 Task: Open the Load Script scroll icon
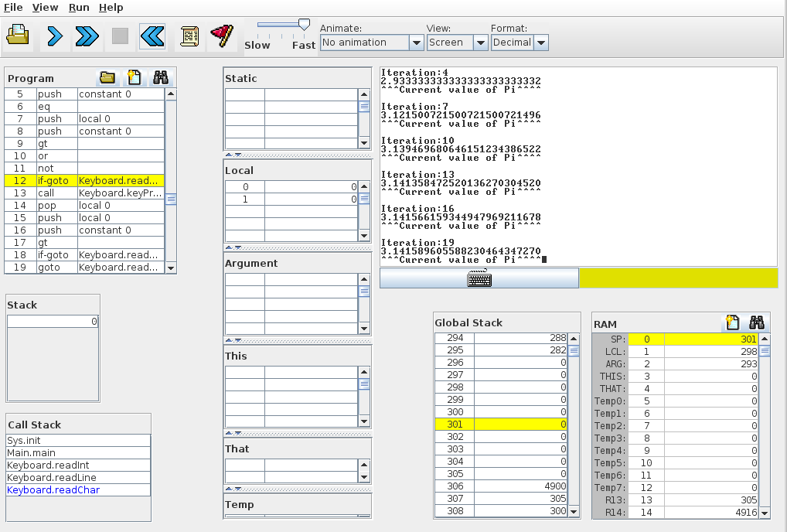coord(189,36)
